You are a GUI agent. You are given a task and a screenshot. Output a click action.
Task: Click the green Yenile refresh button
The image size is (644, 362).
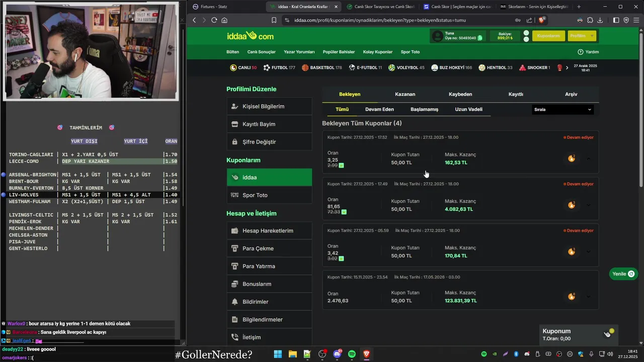[x=623, y=274]
